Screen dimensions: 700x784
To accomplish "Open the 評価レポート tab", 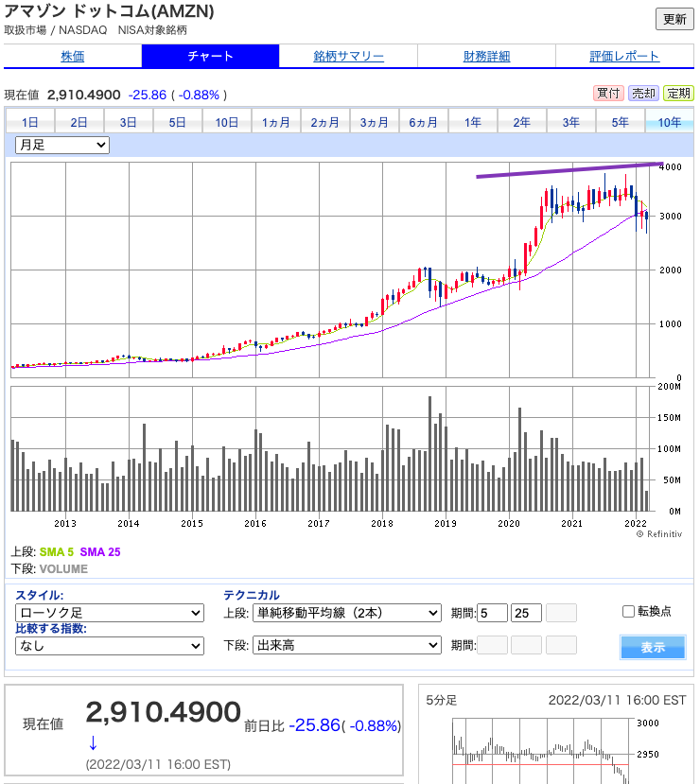I will (x=624, y=56).
